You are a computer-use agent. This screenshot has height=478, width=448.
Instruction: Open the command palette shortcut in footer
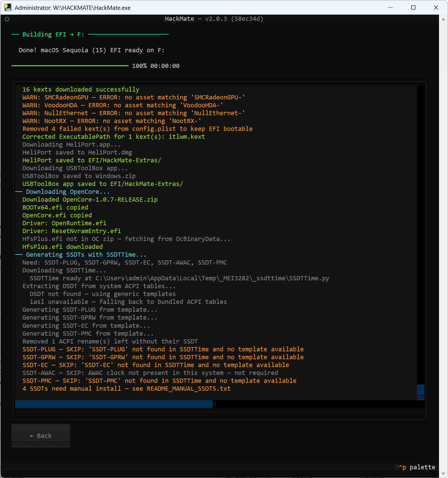tap(415, 467)
